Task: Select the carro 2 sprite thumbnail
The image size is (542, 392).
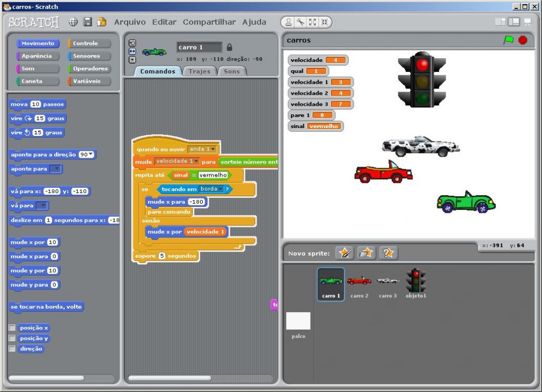Action: tap(359, 284)
